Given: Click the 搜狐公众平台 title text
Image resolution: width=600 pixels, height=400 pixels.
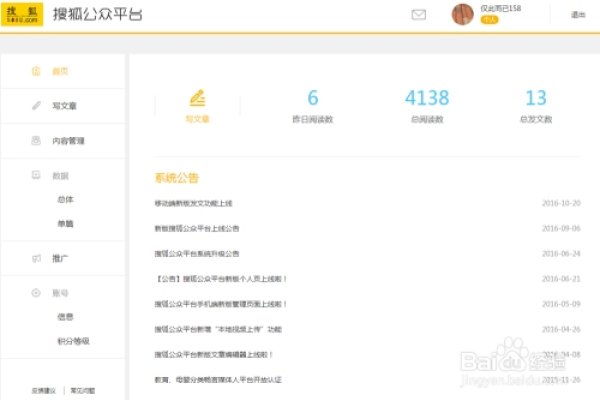Looking at the screenshot, I should (x=97, y=15).
